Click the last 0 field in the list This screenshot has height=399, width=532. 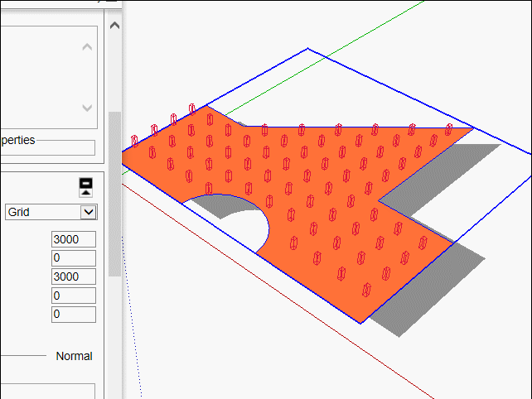tap(73, 315)
